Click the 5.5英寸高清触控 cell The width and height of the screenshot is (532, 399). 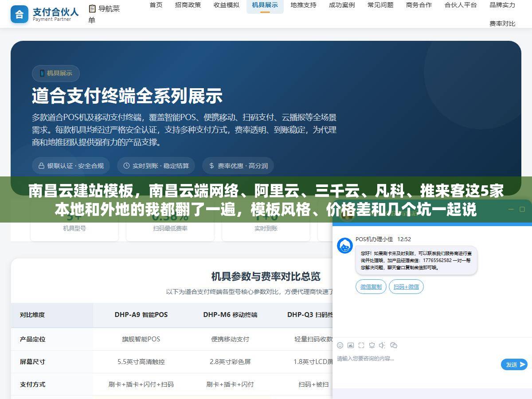(x=141, y=362)
